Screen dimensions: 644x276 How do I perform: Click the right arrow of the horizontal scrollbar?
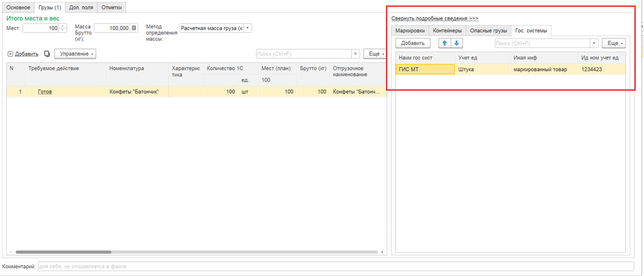(x=382, y=252)
